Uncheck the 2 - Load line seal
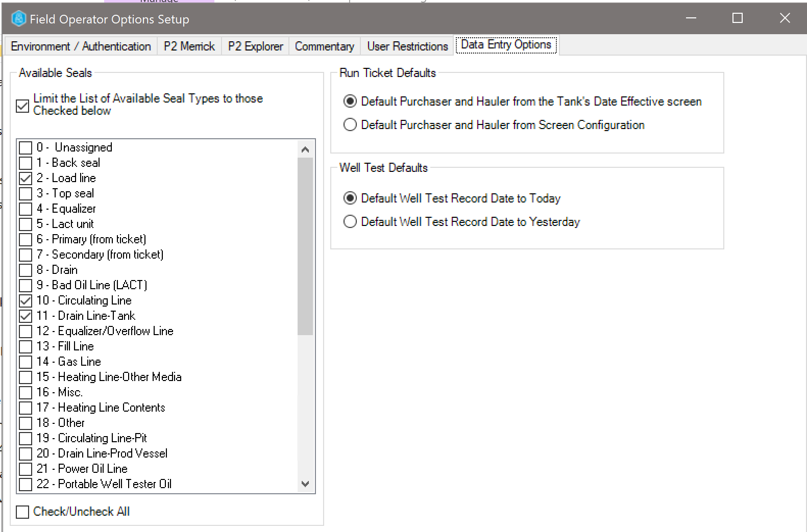The height and width of the screenshot is (532, 807). coord(26,179)
